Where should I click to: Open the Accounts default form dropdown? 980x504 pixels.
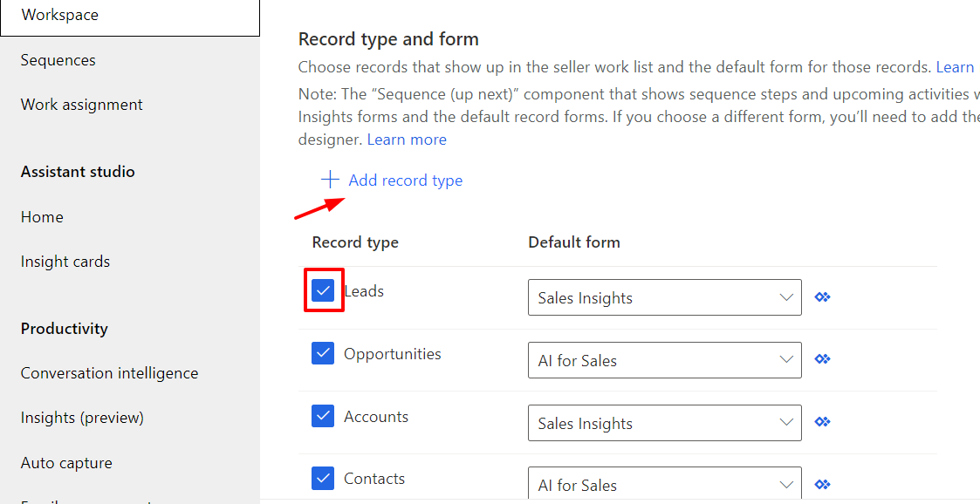pos(664,423)
